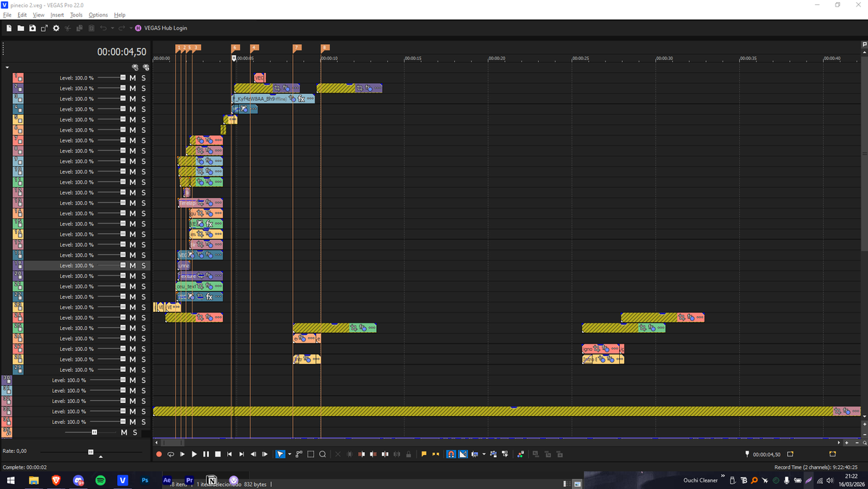Select the Zoom Edit magnifier tool

pyautogui.click(x=323, y=454)
